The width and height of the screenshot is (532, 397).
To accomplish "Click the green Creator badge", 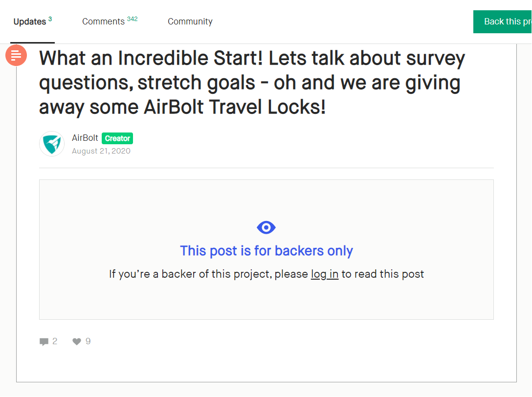I will click(x=117, y=138).
